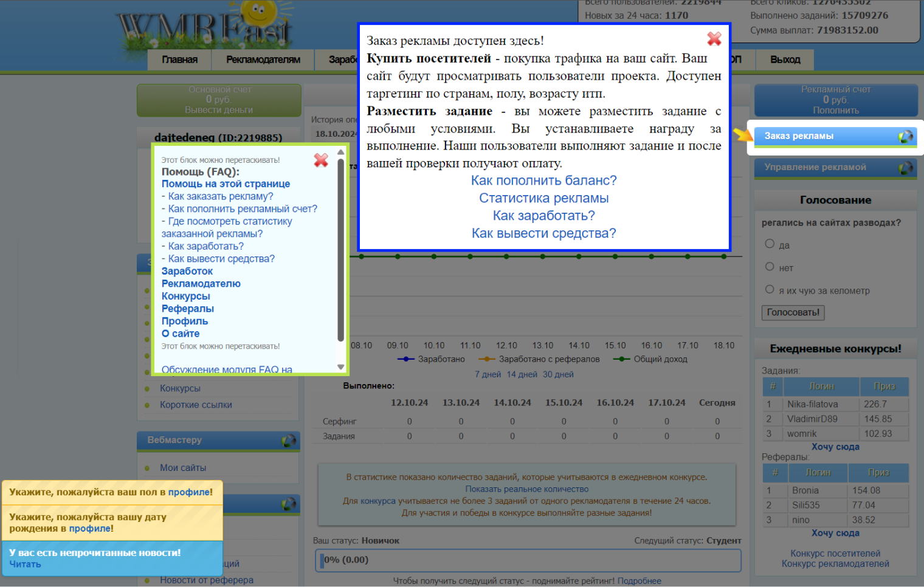Open FAQ section Заработок
The width and height of the screenshot is (924, 587).
(x=187, y=271)
